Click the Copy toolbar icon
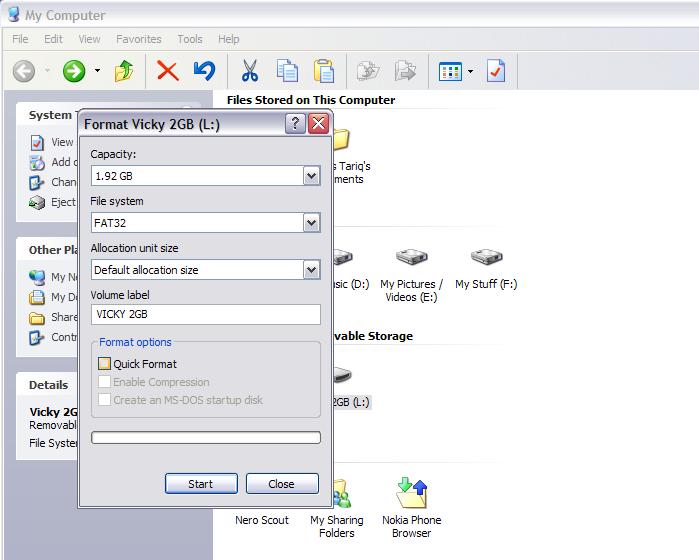This screenshot has height=560, width=699. (x=287, y=71)
